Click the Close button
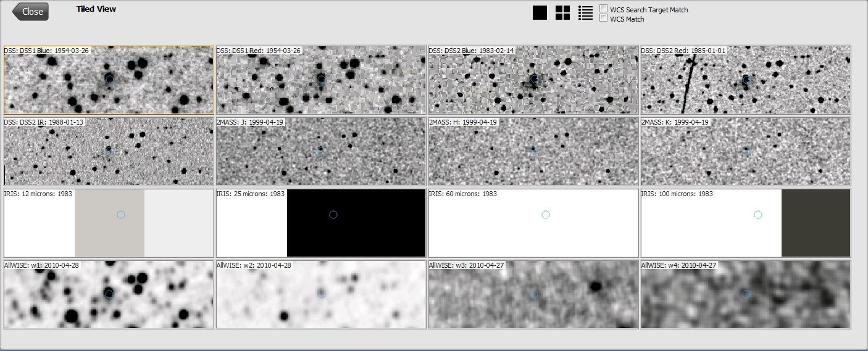This screenshot has width=868, height=351. 30,12
